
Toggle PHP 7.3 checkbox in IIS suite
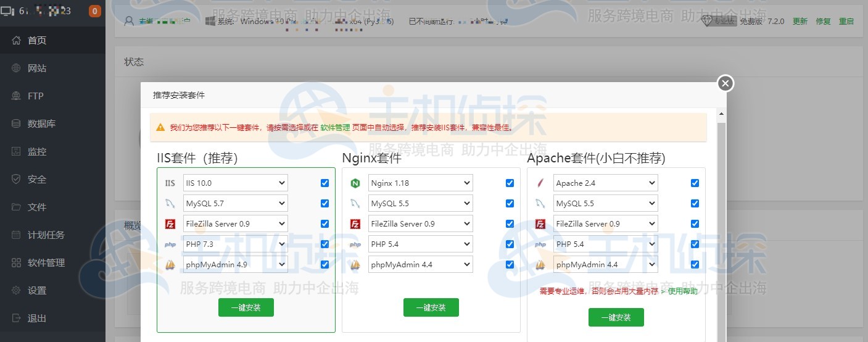click(x=324, y=244)
